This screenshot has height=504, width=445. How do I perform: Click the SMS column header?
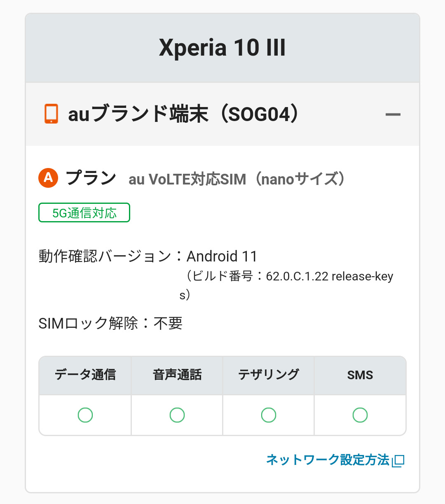360,375
